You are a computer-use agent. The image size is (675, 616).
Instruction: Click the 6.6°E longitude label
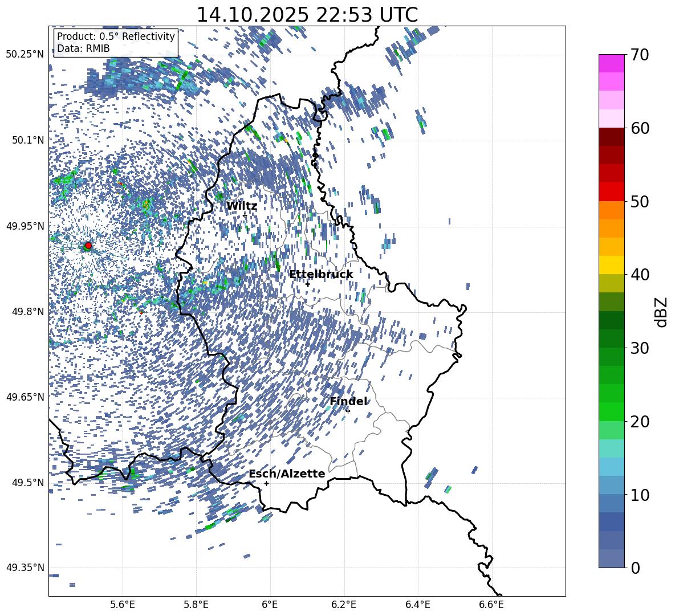(491, 605)
